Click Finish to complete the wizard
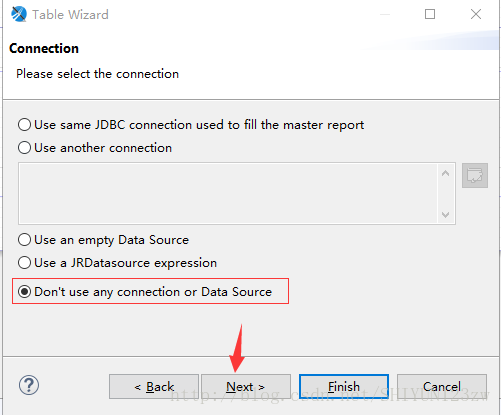The width and height of the screenshot is (501, 415). click(344, 387)
